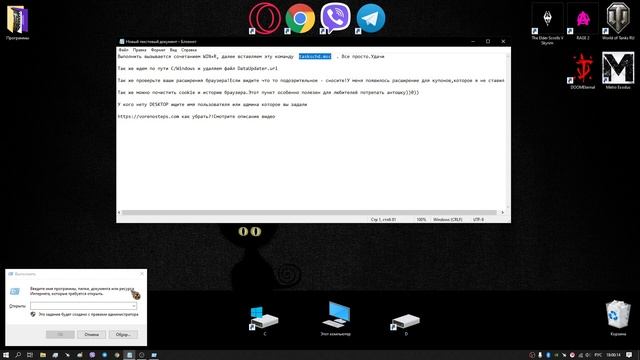Switch to the Run dialog taskbar button
Viewport: 640px width, 360px height.
pyautogui.click(x=154, y=355)
